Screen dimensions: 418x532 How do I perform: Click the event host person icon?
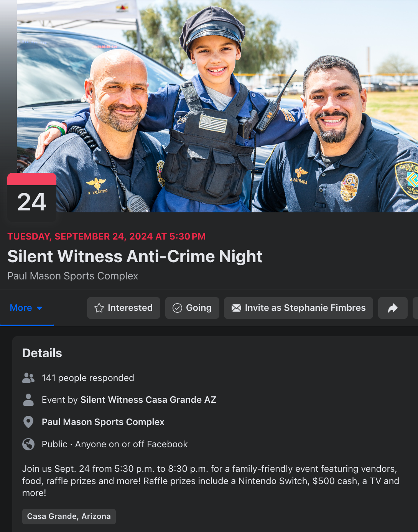tap(28, 400)
